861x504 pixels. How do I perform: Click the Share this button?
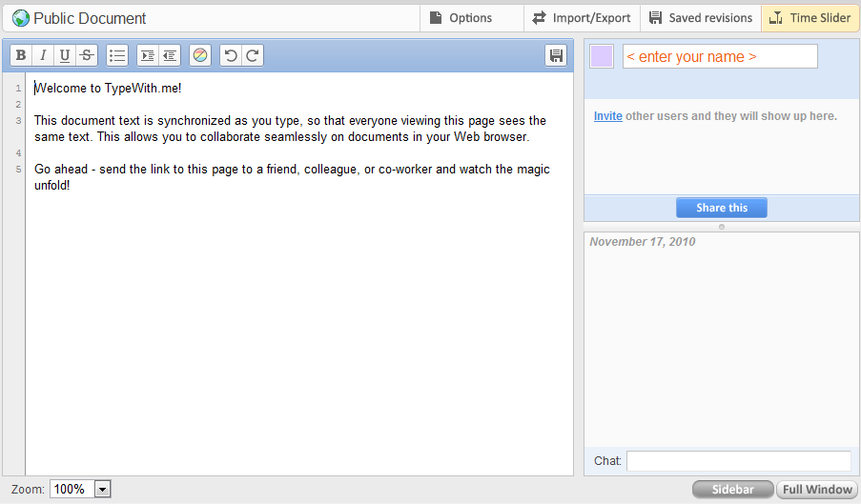coord(722,208)
